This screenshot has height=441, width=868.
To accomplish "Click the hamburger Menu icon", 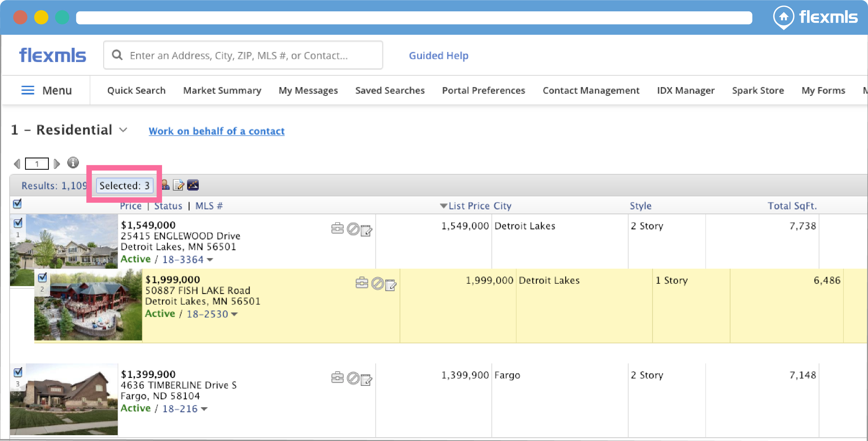I will coord(28,90).
